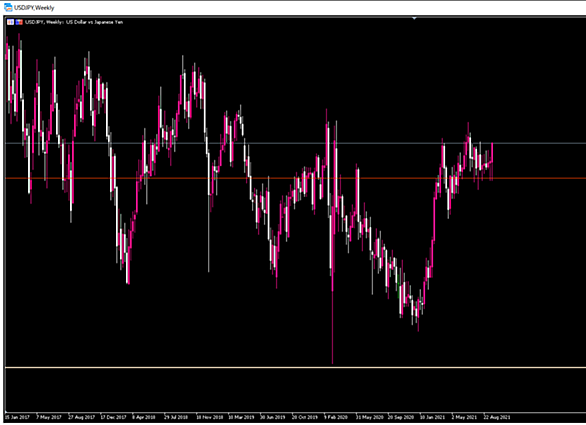Screen dimensions: 586x425
Task: Click the USDJPY,Weekly window title icon
Action: click(7, 7)
